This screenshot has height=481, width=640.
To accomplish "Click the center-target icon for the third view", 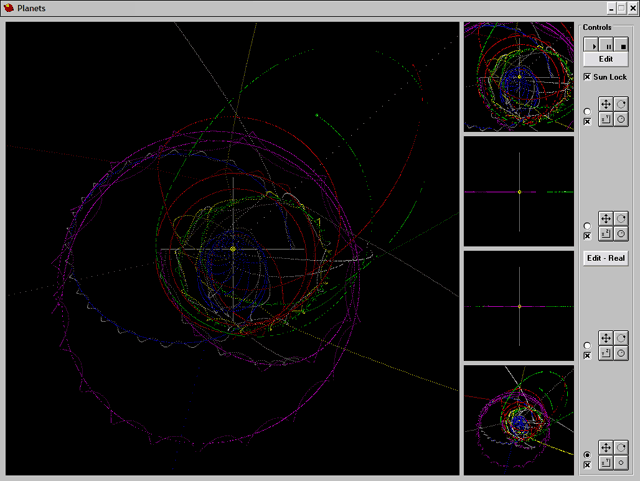I will pyautogui.click(x=621, y=353).
